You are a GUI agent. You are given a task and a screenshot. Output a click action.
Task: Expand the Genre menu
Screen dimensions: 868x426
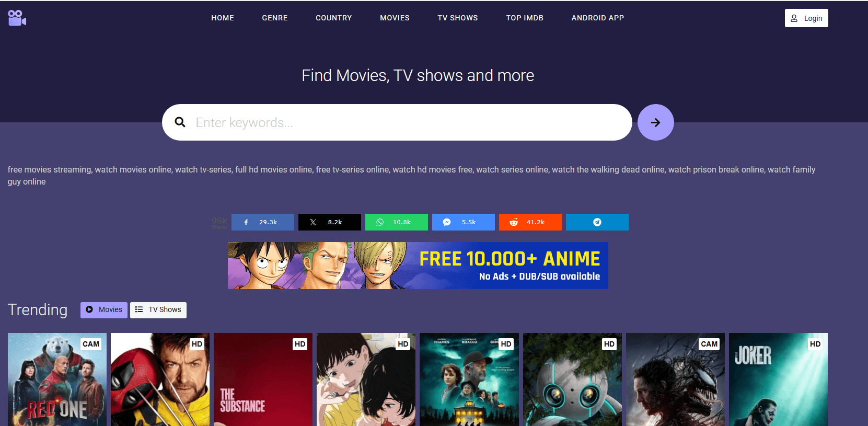coord(274,18)
